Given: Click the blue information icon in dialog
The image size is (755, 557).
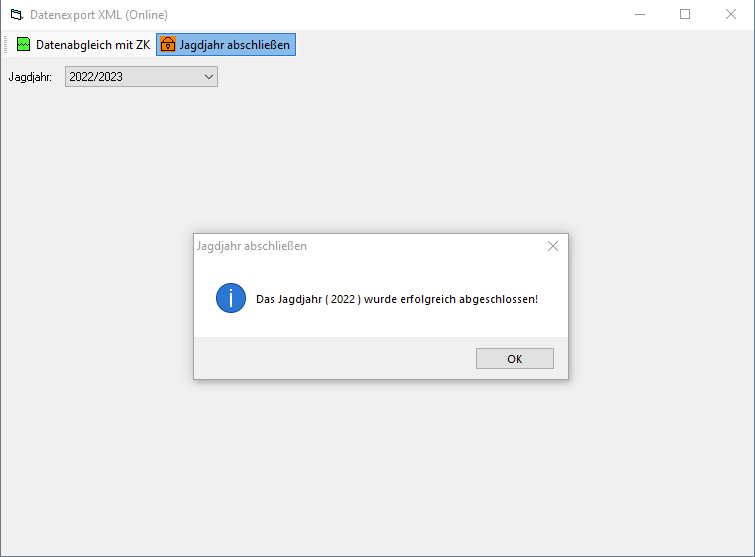Looking at the screenshot, I should pos(231,298).
